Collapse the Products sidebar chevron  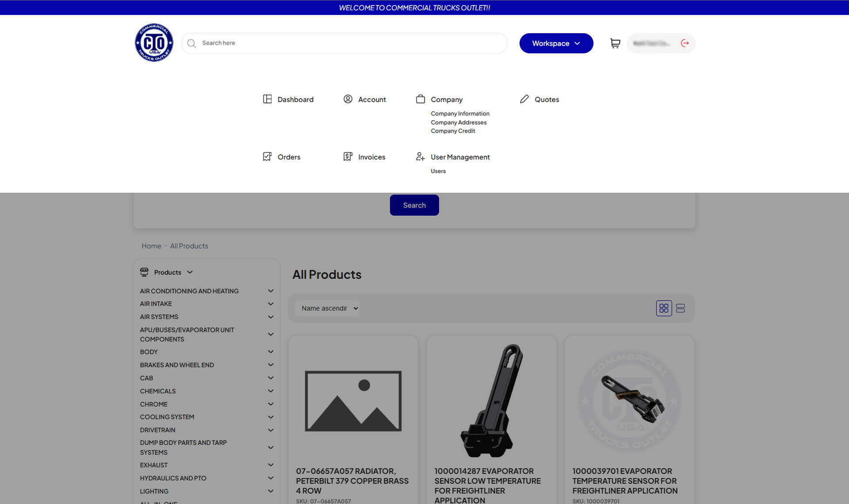click(x=190, y=272)
